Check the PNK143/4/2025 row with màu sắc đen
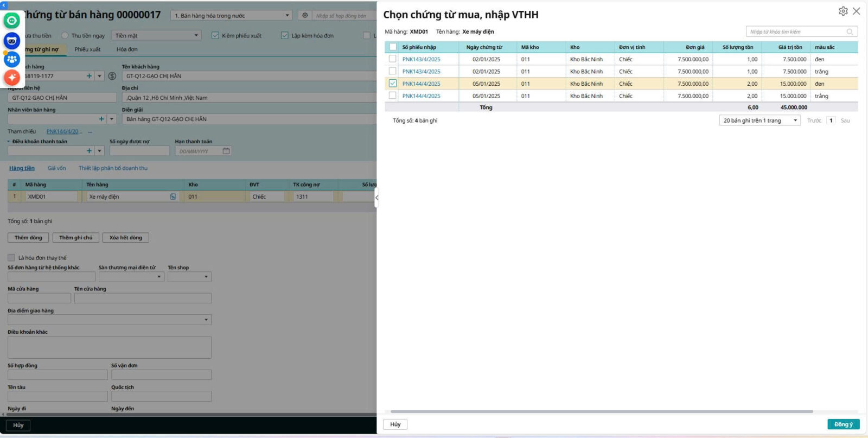Viewport: 868px width, 438px height. tap(393, 59)
